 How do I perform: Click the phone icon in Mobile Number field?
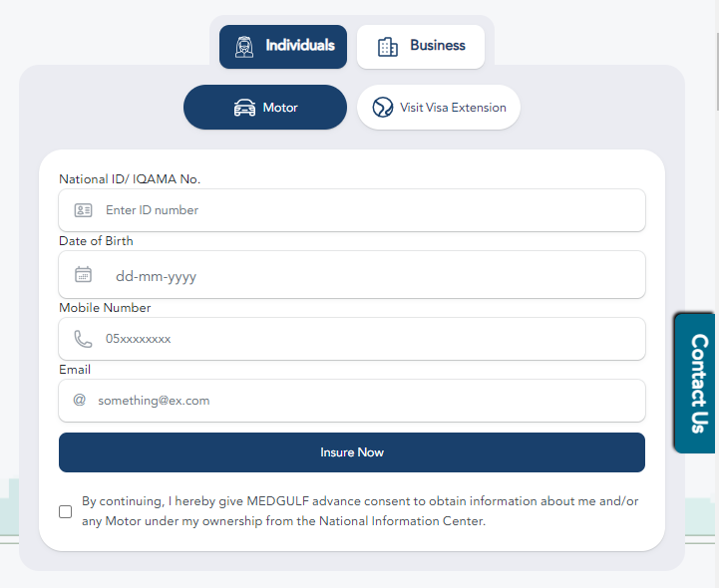point(83,339)
